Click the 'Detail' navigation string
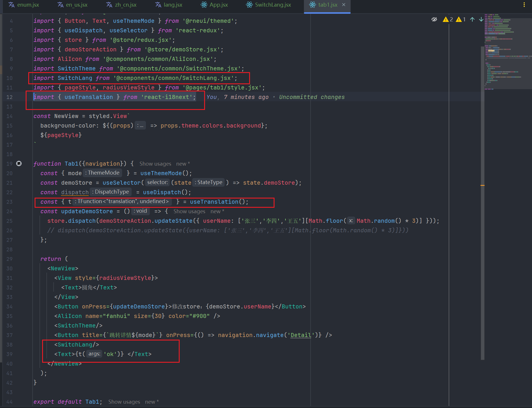The image size is (532, 408). (x=301, y=335)
